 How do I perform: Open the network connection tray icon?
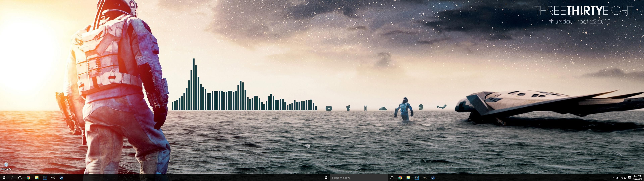(x=625, y=178)
